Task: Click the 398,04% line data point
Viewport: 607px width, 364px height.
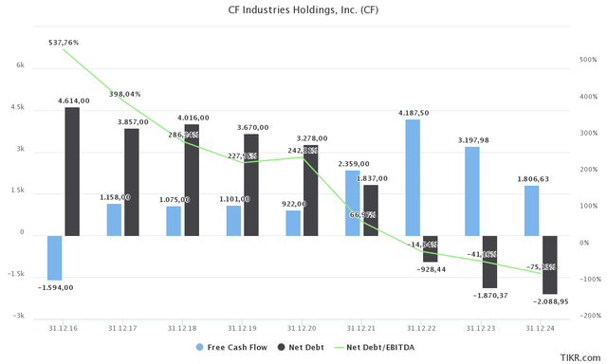Action: coord(122,100)
